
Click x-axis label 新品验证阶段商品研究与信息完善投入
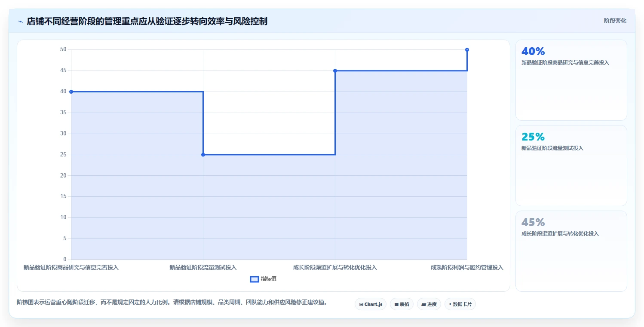coord(71,267)
